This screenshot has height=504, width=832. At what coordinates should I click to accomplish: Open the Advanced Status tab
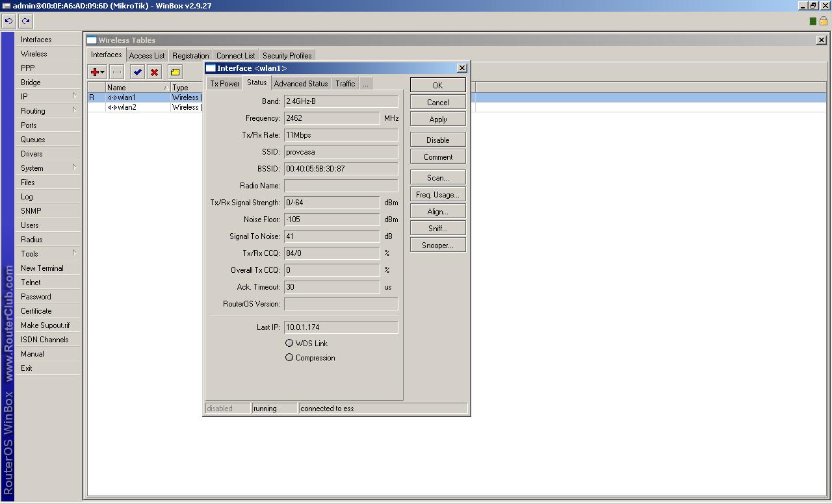click(301, 84)
